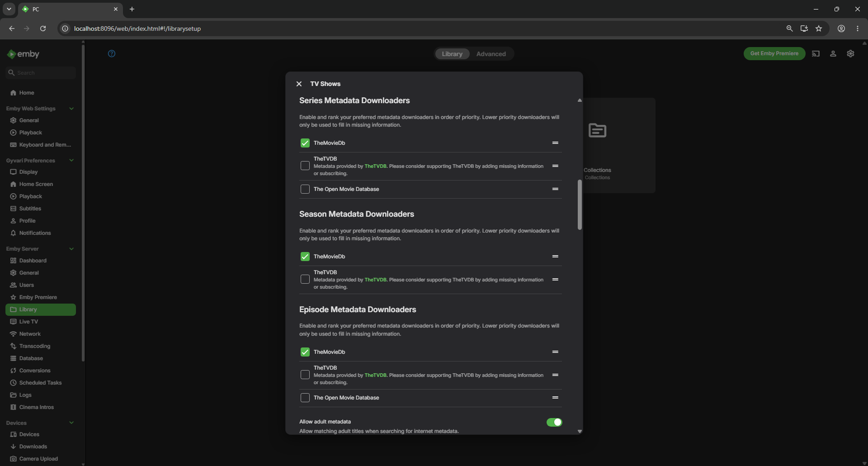
Task: Click the Collections library folder icon
Action: 597,130
